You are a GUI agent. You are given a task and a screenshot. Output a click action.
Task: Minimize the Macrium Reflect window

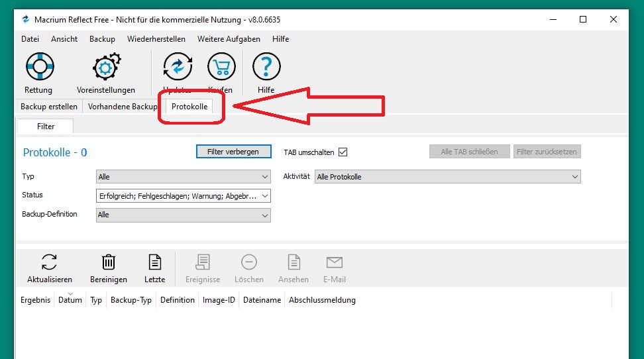click(553, 19)
